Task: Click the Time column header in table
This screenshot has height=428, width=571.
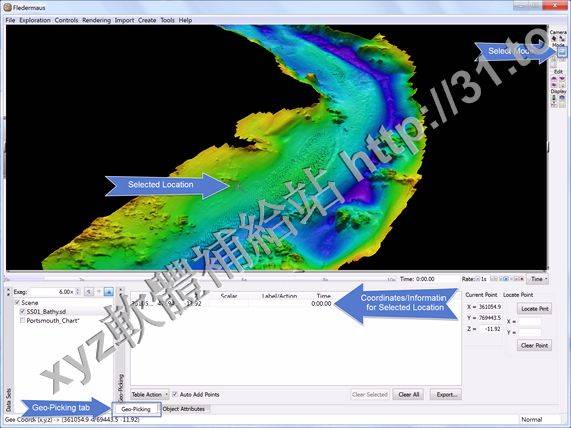Action: (x=323, y=296)
